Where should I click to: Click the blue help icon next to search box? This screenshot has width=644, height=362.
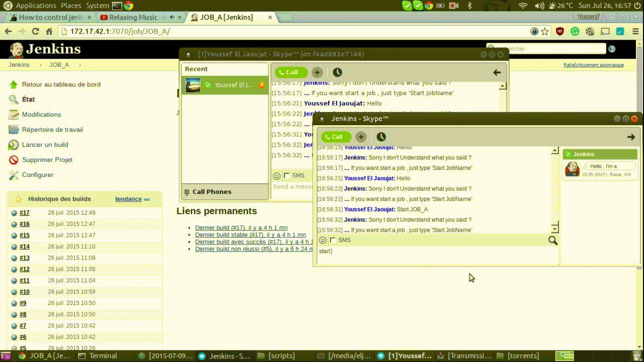click(612, 49)
